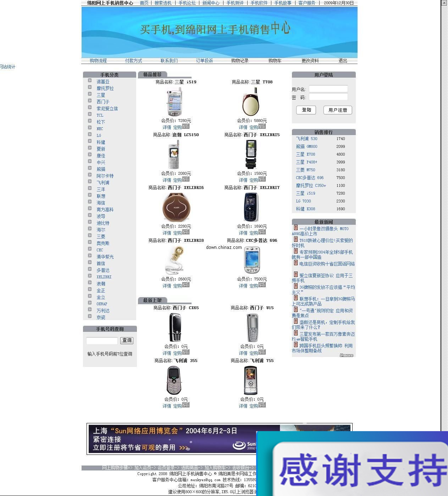
Task: Click arrow bullet icon beside 联想
Action: tap(90, 195)
